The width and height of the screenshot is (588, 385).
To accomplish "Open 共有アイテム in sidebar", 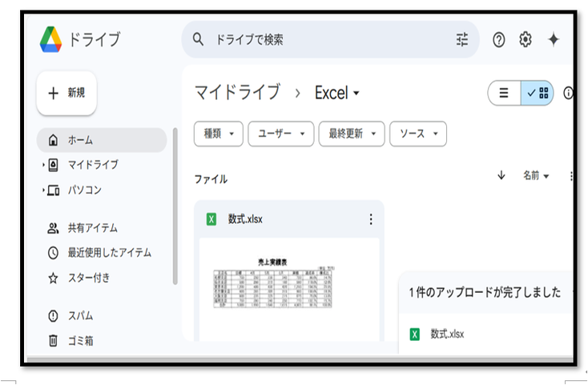I will (x=93, y=228).
